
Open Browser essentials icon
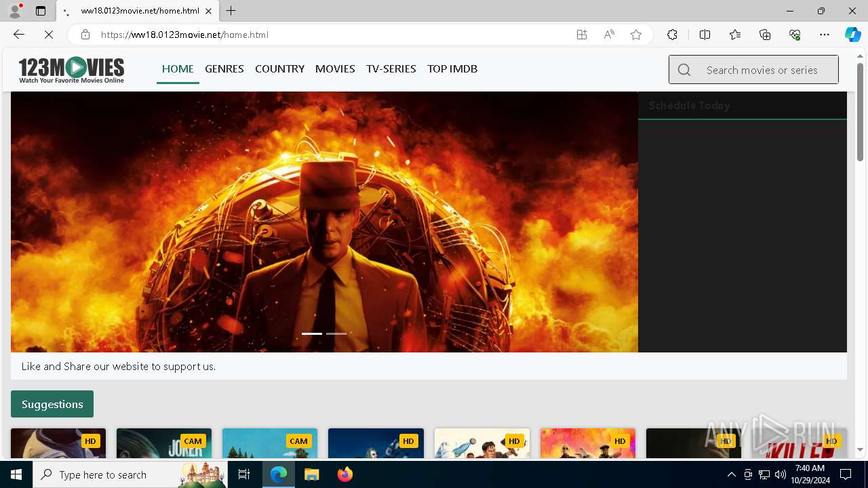[795, 35]
